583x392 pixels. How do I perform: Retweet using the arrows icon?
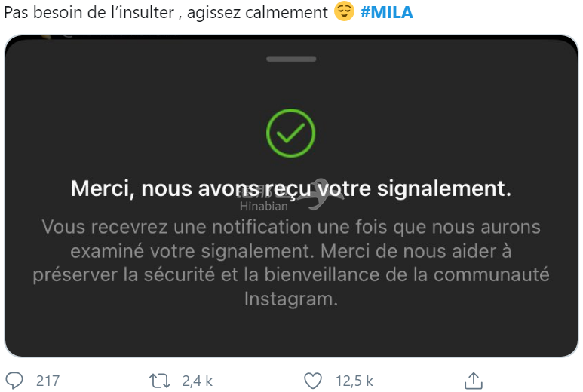(160, 381)
